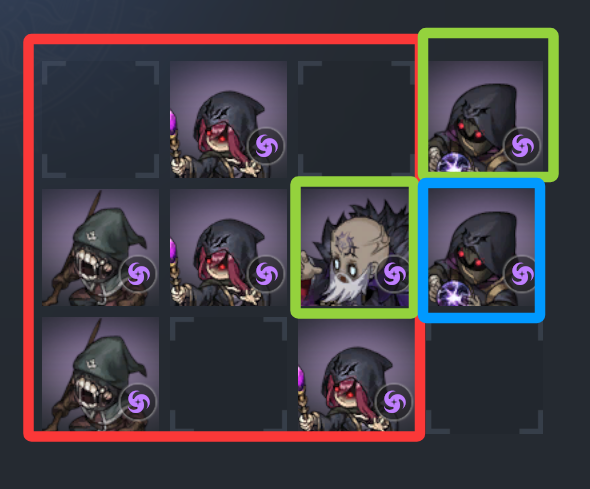This screenshot has height=489, width=590.
Task: Choose the empty top-row slot beside the green box
Action: [356, 119]
